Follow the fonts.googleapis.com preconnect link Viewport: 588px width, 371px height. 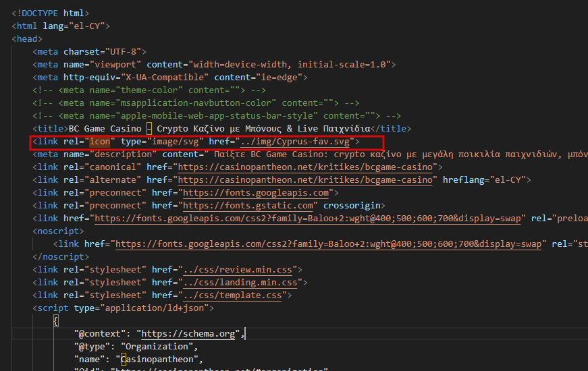pos(256,193)
